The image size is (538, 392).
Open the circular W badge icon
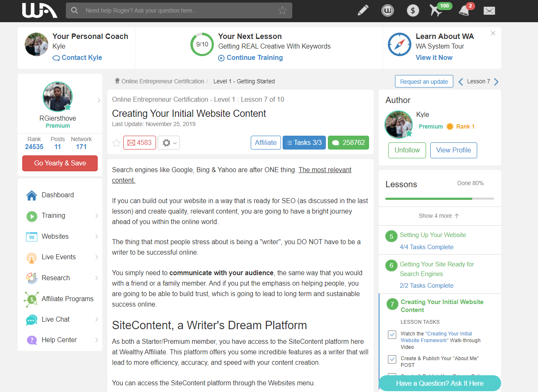387,10
